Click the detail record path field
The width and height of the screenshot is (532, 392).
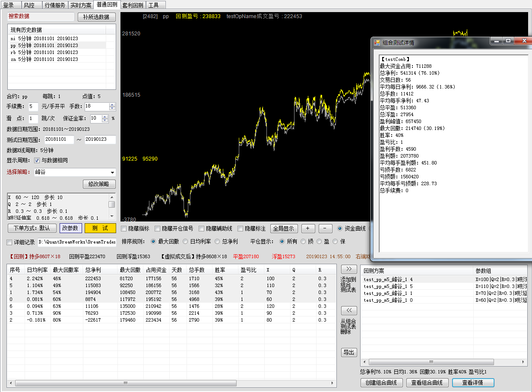coord(77,243)
